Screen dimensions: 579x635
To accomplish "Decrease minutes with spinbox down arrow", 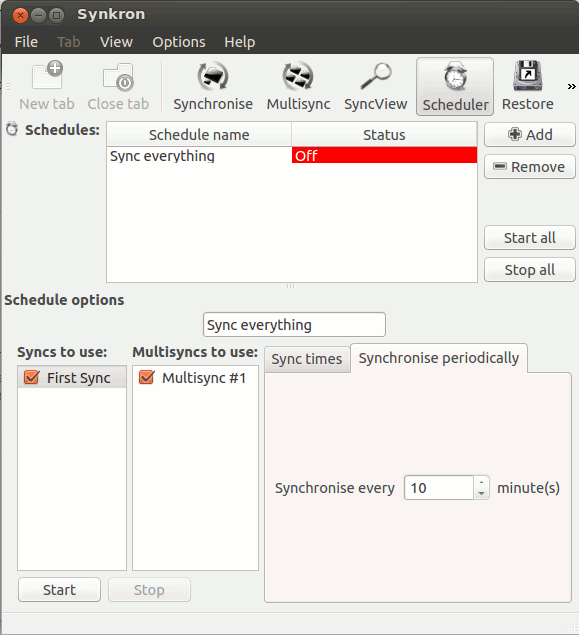I will [x=481, y=493].
